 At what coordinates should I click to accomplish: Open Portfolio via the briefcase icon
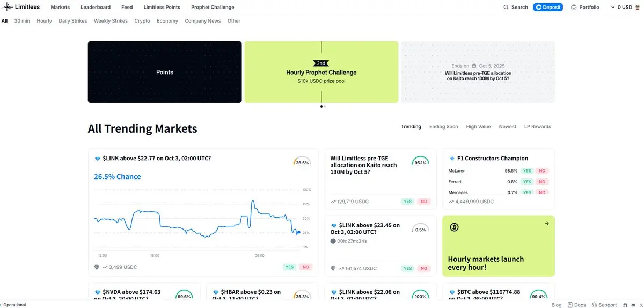(574, 8)
